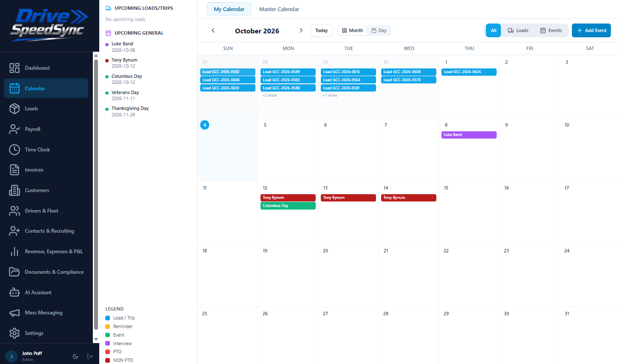619x364 pixels.
Task: Open load GCC-2026-0578 event
Action: 409,80
